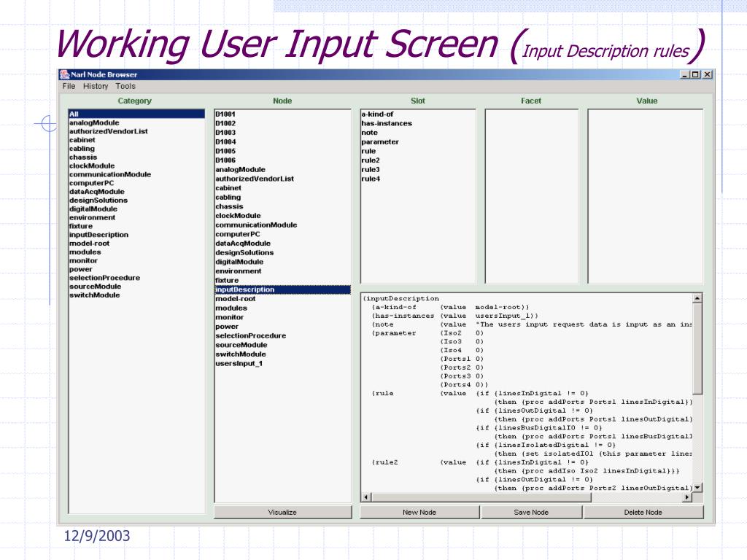Image resolution: width=747 pixels, height=560 pixels.
Task: Click the Save Node button
Action: click(x=531, y=513)
